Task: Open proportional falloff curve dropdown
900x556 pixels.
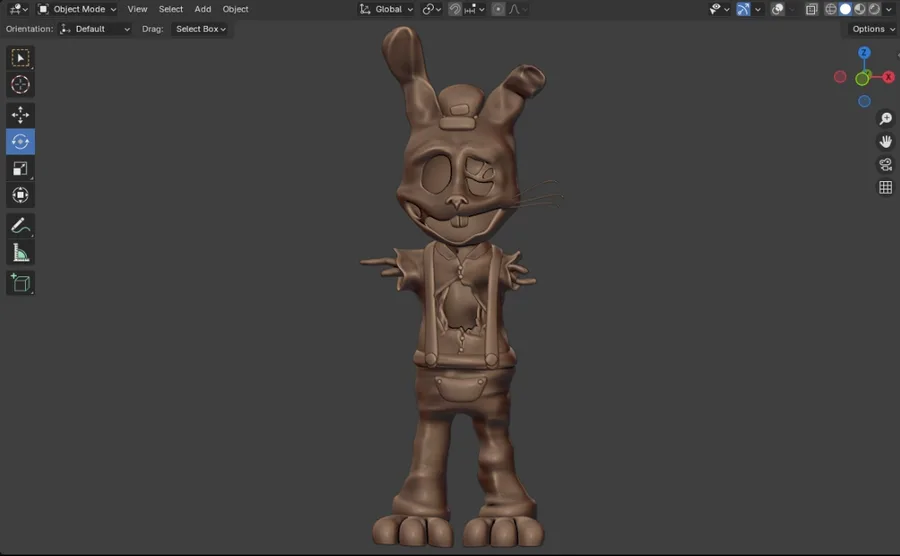Action: point(518,9)
